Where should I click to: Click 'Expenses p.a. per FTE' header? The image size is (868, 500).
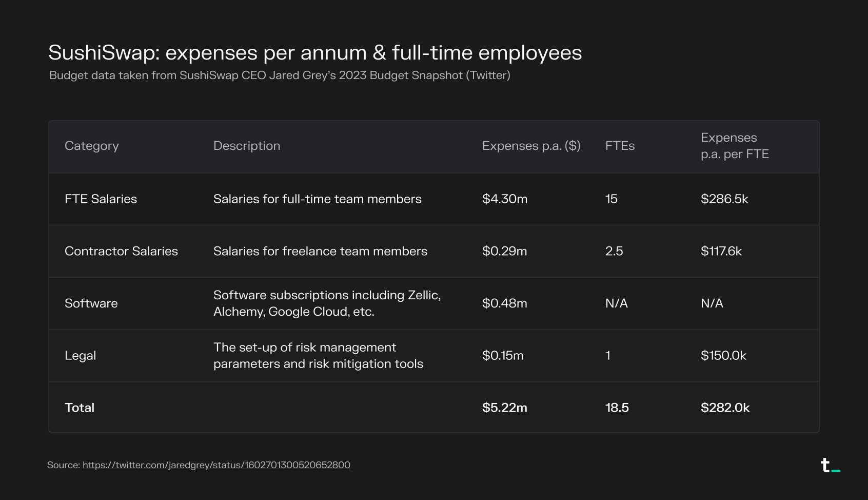click(735, 146)
